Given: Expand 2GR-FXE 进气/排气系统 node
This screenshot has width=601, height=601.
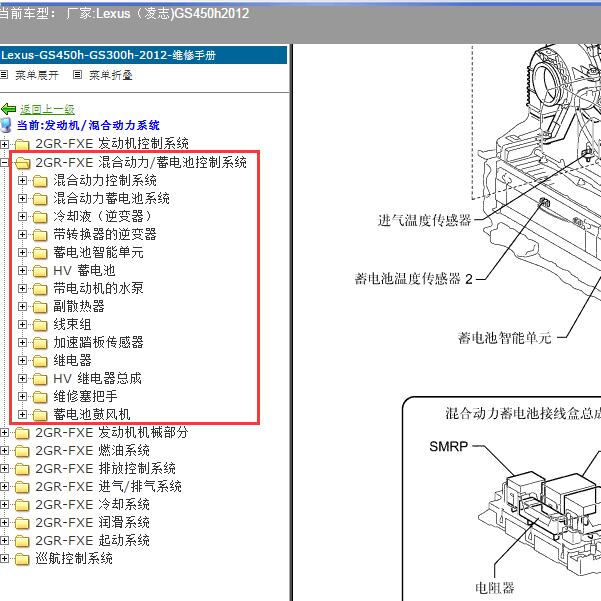Looking at the screenshot, I should (4, 487).
